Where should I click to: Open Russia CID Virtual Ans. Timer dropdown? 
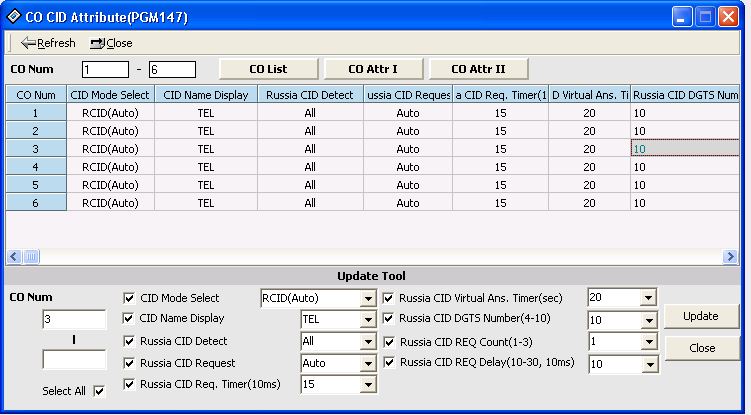tap(647, 298)
